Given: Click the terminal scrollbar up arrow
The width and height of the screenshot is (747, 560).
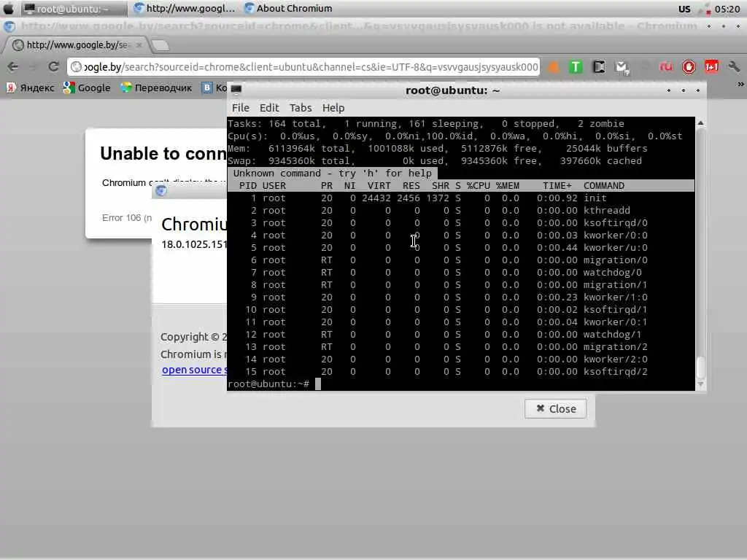Looking at the screenshot, I should tap(700, 122).
